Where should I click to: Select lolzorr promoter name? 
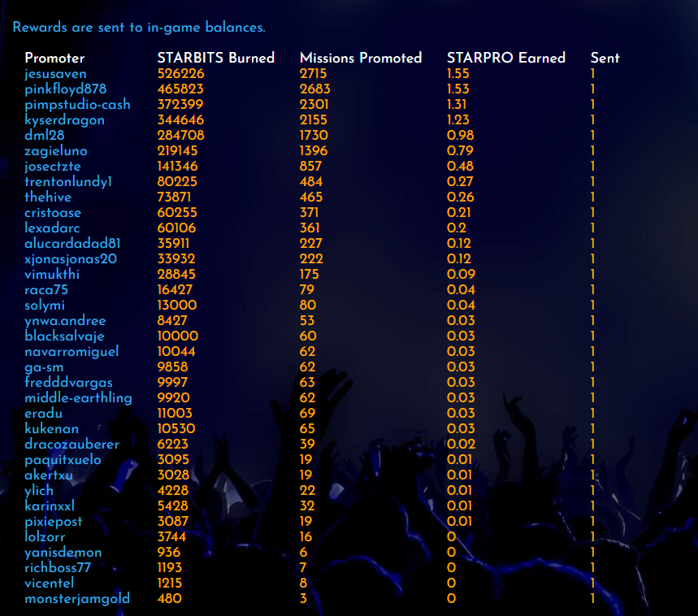point(45,537)
